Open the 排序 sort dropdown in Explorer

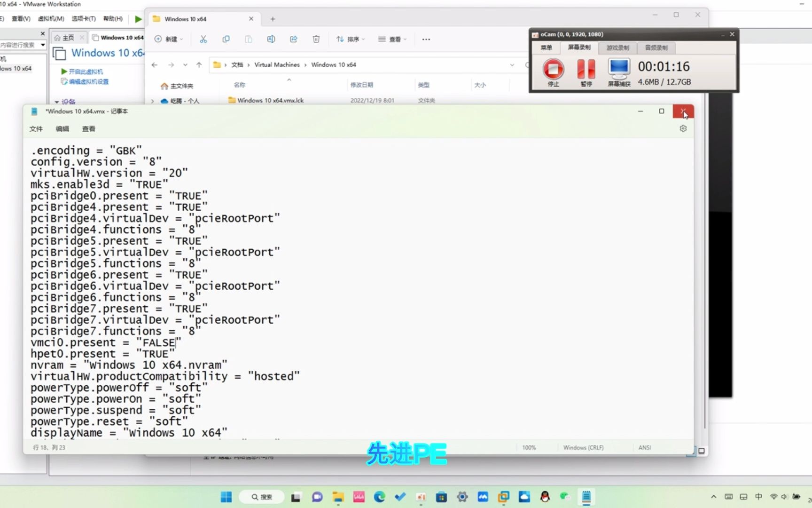click(351, 39)
